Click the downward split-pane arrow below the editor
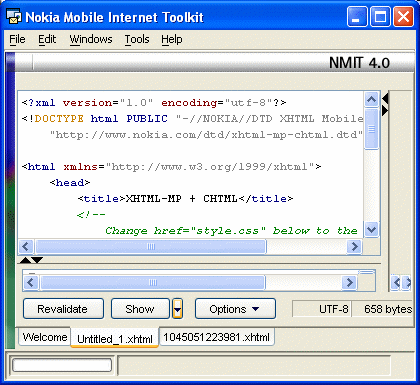Viewport: 420px width, 385px height. [37, 260]
